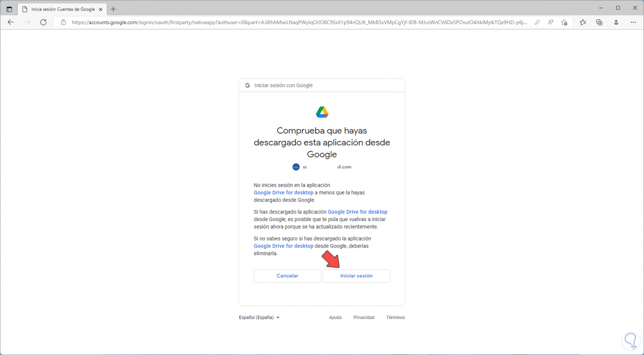The image size is (644, 355).
Task: Click the 'Iniciar sesión con Google' header text
Action: pos(283,85)
